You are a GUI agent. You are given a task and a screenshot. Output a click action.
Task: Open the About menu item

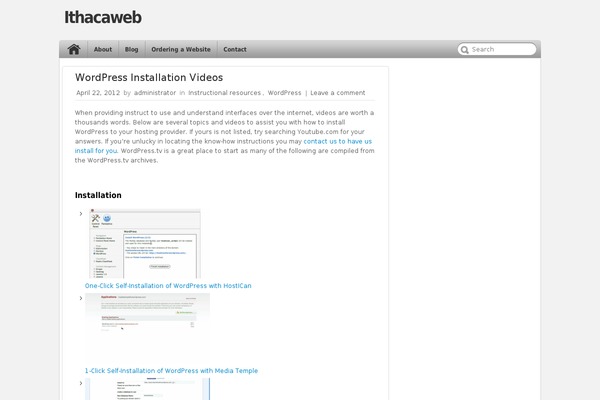pos(103,49)
